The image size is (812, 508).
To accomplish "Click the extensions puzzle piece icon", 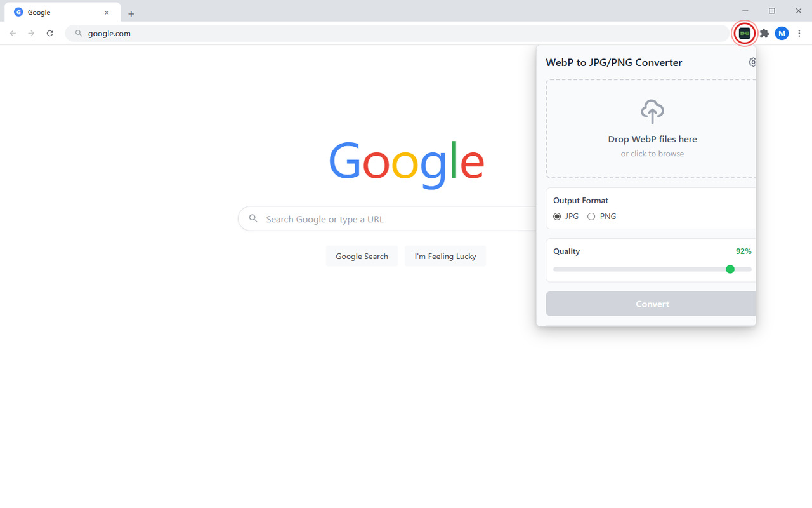I will coord(764,33).
